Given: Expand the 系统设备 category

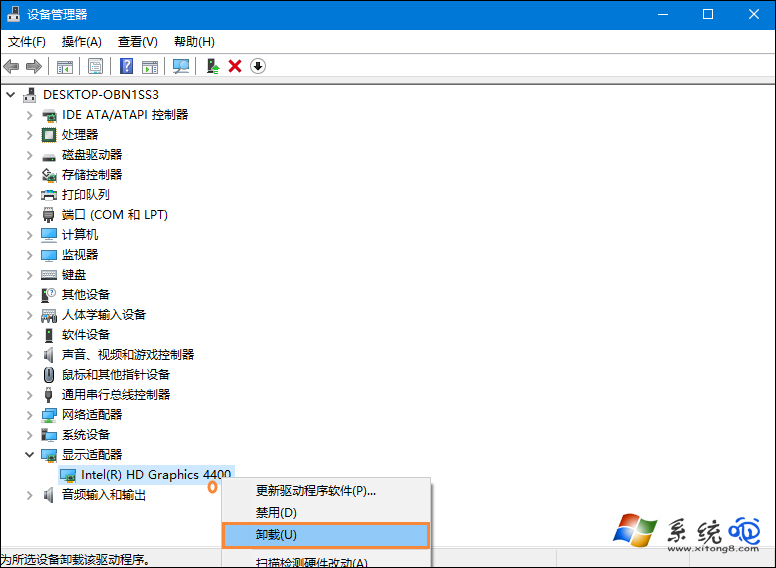Looking at the screenshot, I should pyautogui.click(x=30, y=435).
